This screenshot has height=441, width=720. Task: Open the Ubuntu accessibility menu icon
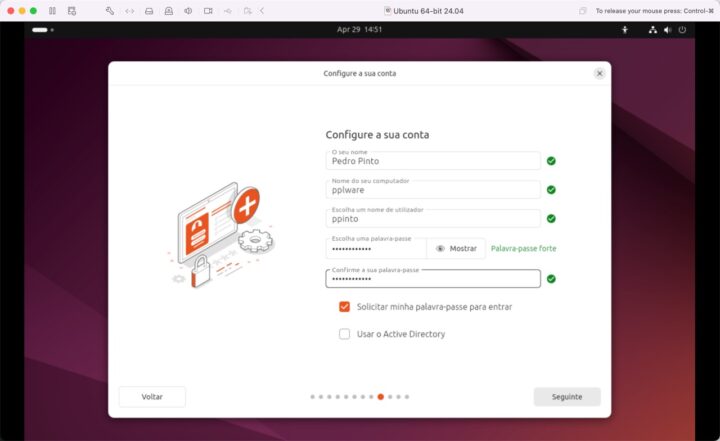tap(624, 30)
